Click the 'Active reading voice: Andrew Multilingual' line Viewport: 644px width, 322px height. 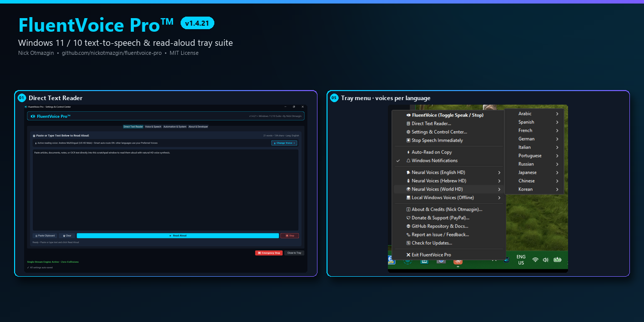point(96,143)
